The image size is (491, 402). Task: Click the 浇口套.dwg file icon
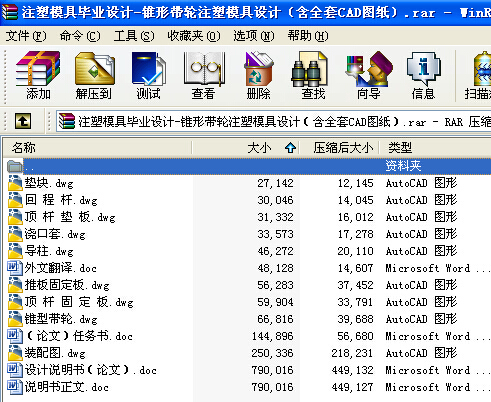(x=15, y=234)
